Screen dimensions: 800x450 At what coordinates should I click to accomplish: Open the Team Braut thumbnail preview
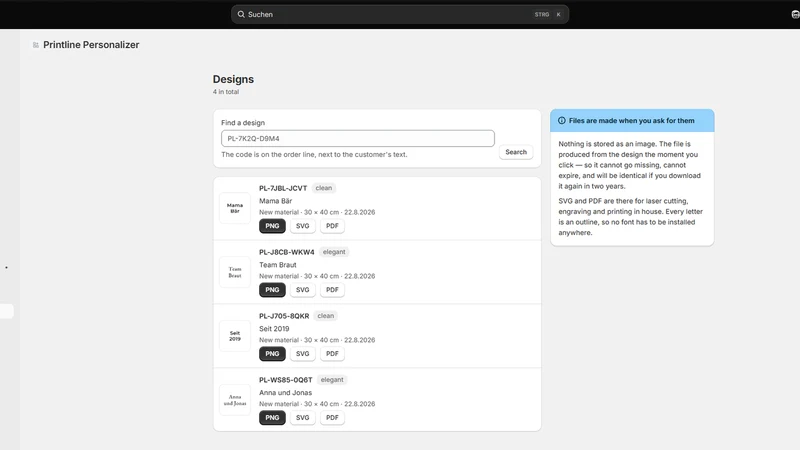235,272
